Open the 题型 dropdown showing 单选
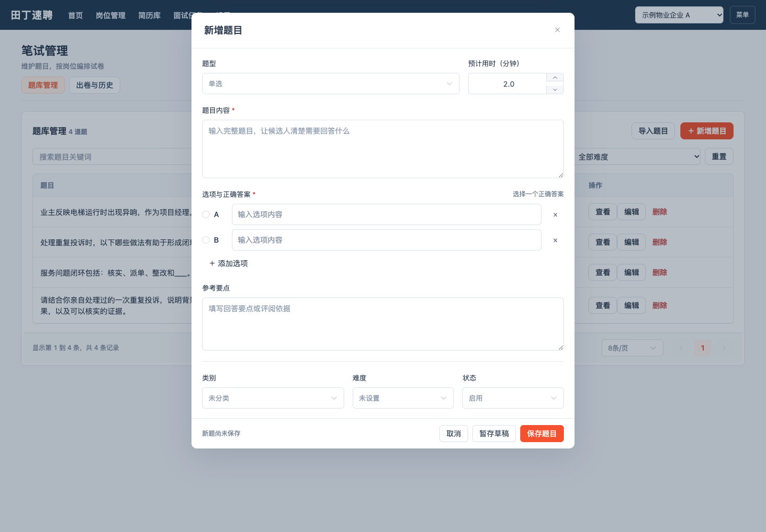The width and height of the screenshot is (766, 532). click(x=331, y=84)
